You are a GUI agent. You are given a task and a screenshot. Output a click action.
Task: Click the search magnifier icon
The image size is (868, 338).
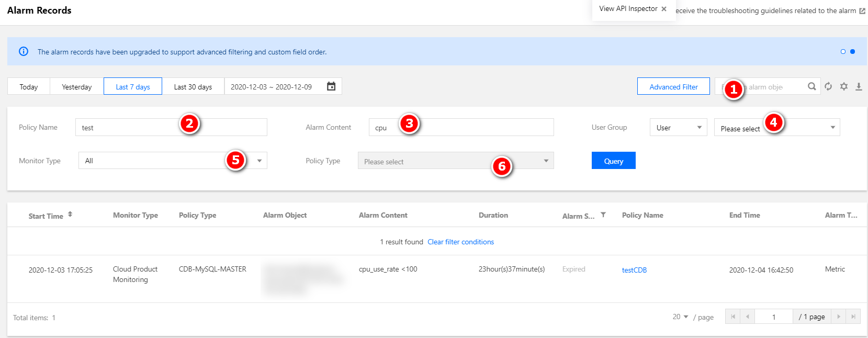point(811,86)
